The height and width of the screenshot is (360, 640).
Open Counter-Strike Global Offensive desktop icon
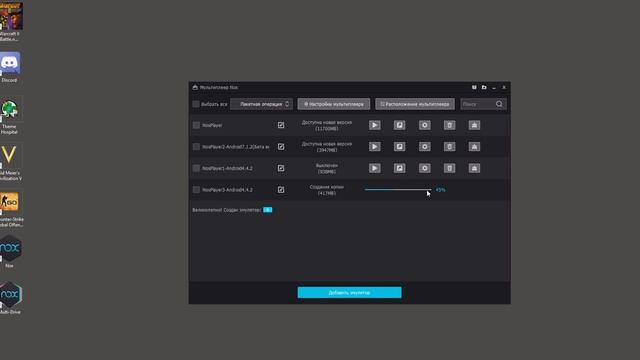(10, 209)
